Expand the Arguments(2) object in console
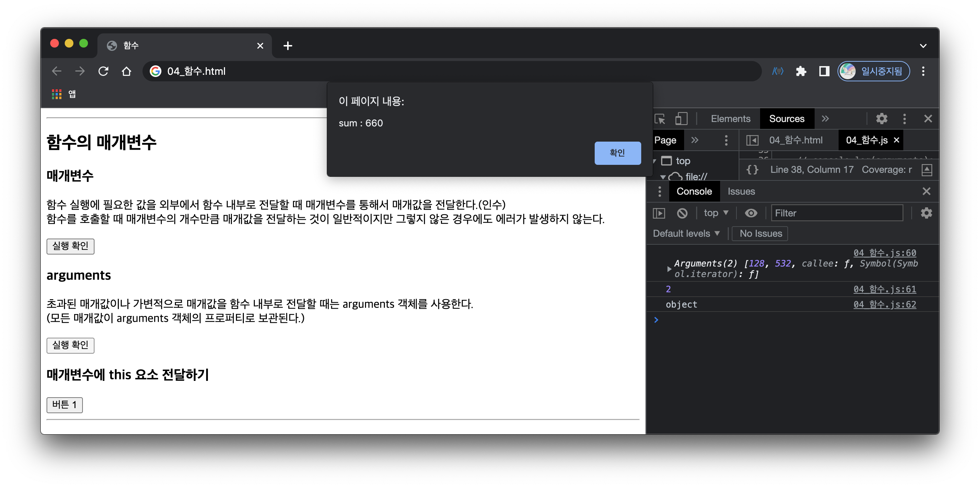The image size is (980, 488). coord(669,269)
